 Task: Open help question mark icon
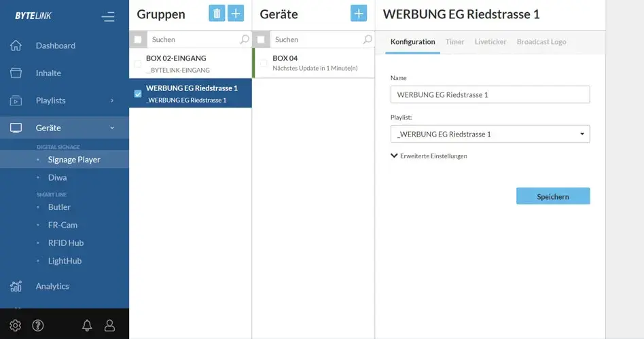tap(38, 325)
